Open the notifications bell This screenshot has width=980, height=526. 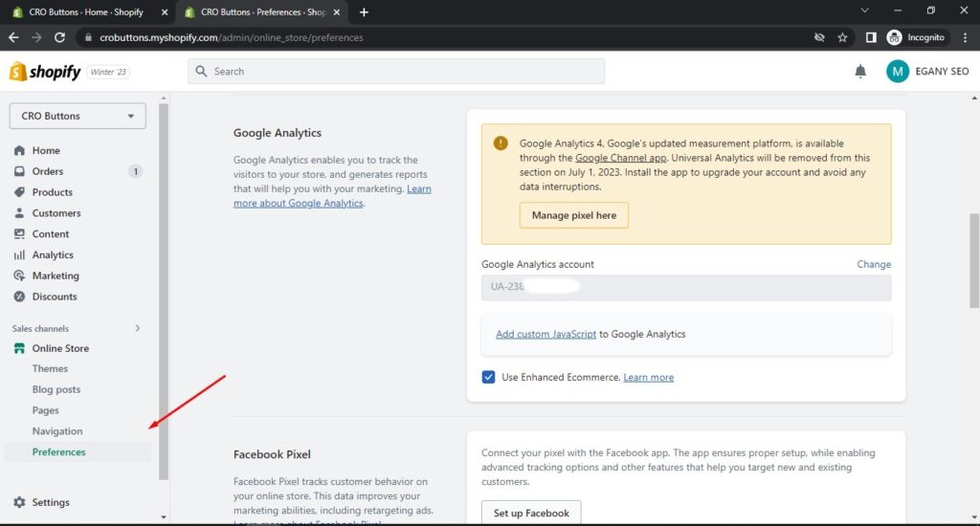click(860, 71)
